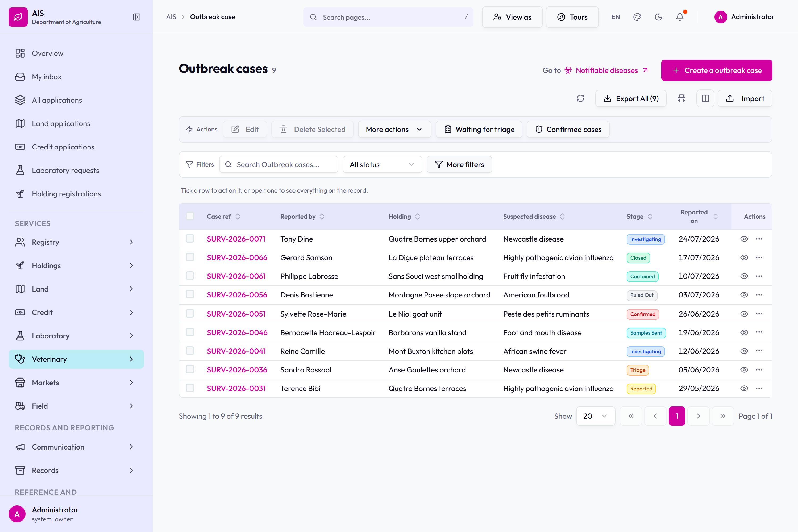
Task: Open Holding registrations in sidebar
Action: [76, 194]
